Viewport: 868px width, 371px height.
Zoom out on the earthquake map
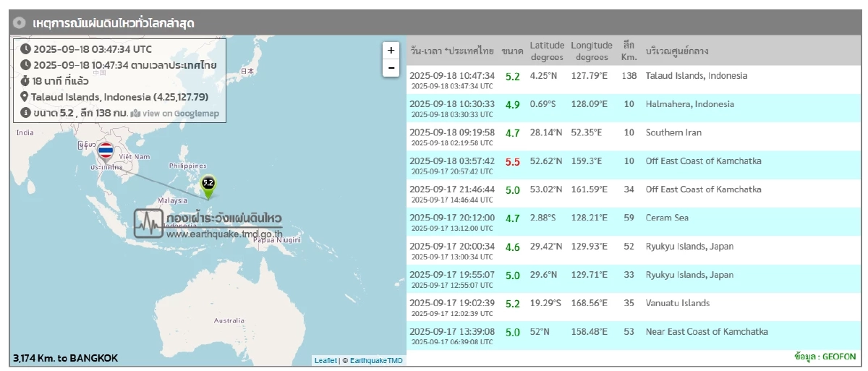click(391, 68)
